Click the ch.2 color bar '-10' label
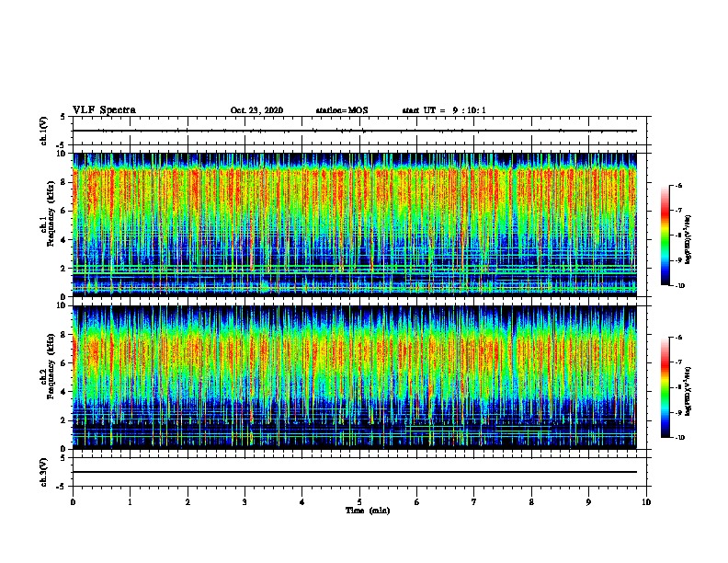This screenshot has height=563, width=728. [x=679, y=437]
